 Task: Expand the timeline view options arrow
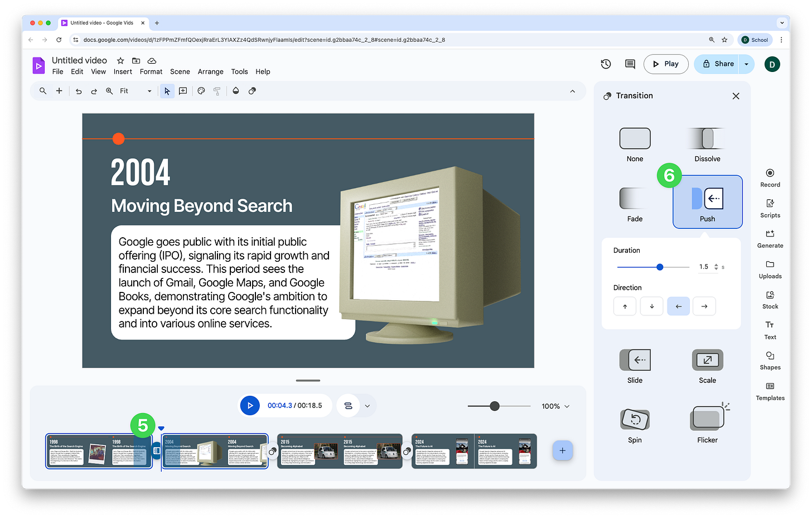(368, 406)
